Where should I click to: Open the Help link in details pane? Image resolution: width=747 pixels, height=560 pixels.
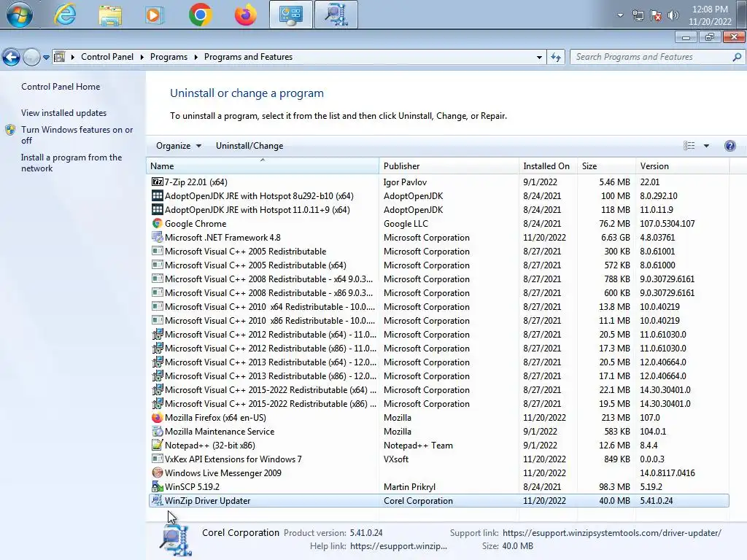(398, 546)
